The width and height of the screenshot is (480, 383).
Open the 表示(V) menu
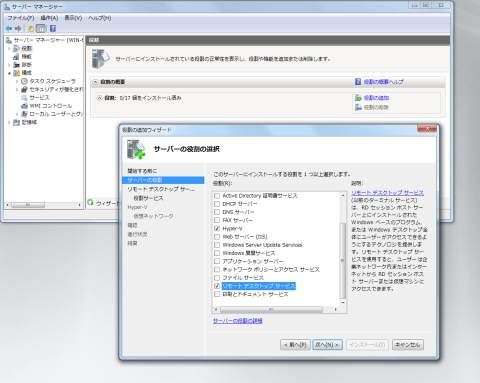73,18
